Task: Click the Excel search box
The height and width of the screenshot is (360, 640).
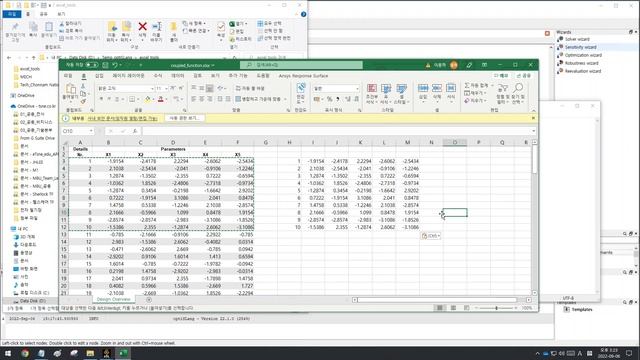Action: click(301, 65)
